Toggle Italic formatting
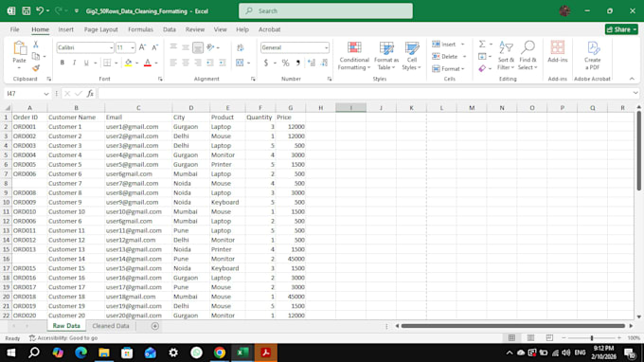 click(x=74, y=63)
